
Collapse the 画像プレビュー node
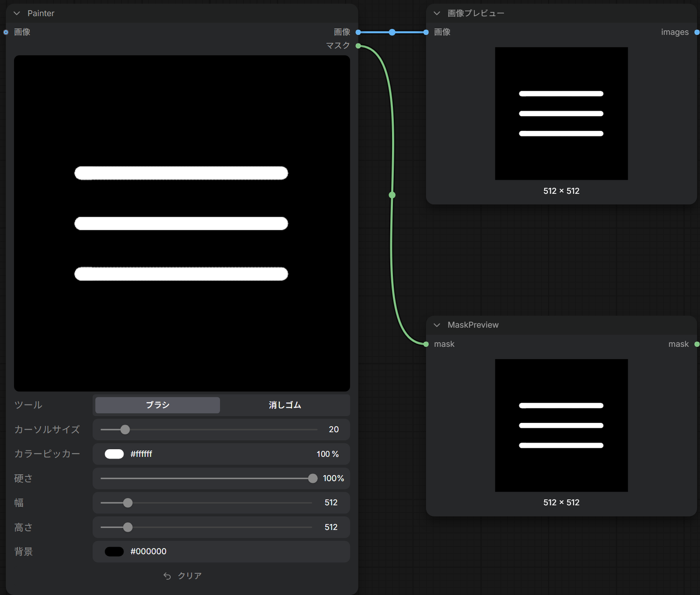[x=437, y=14]
